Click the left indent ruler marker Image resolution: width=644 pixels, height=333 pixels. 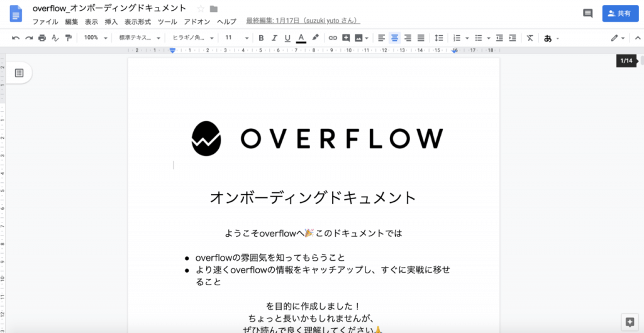click(x=173, y=50)
